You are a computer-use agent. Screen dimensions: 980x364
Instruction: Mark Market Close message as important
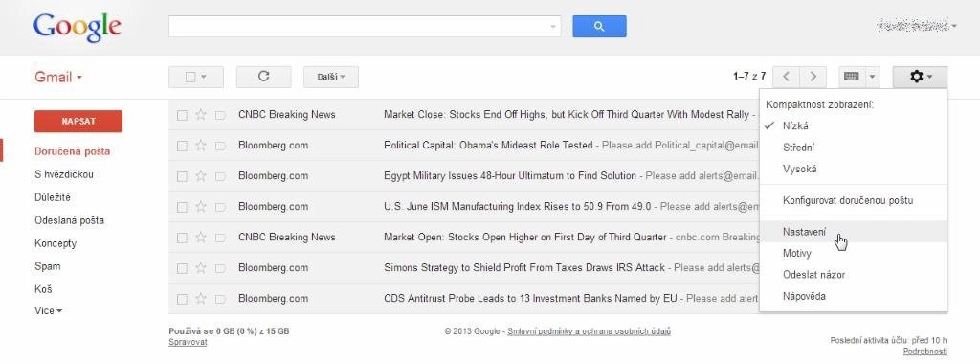pyautogui.click(x=220, y=115)
